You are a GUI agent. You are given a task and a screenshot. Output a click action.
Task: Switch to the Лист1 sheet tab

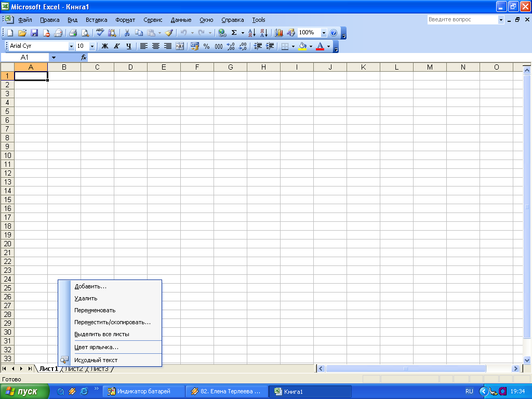pos(48,369)
